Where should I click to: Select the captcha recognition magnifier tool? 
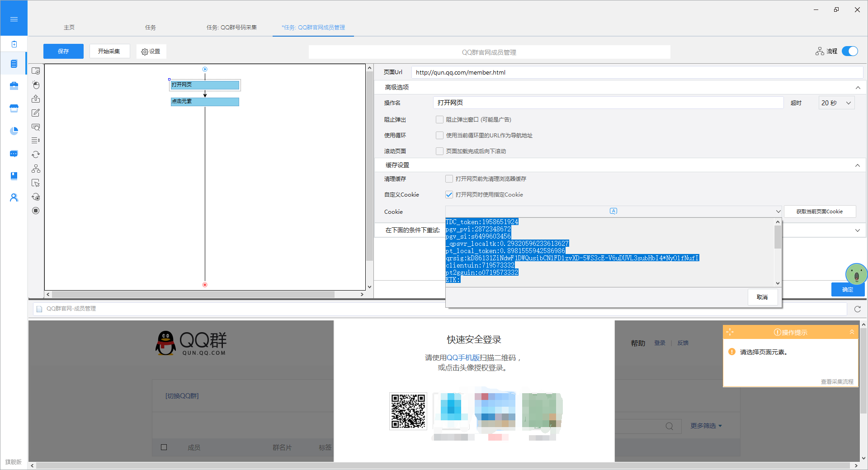(x=36, y=127)
